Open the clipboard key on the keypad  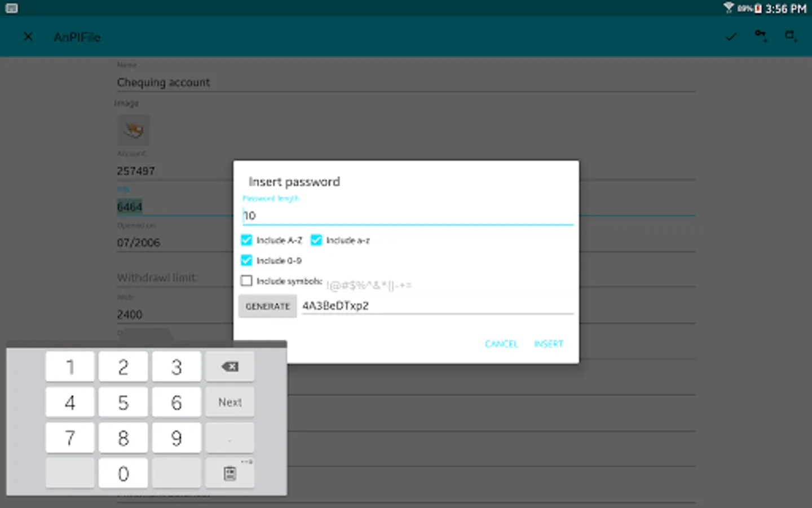click(230, 473)
